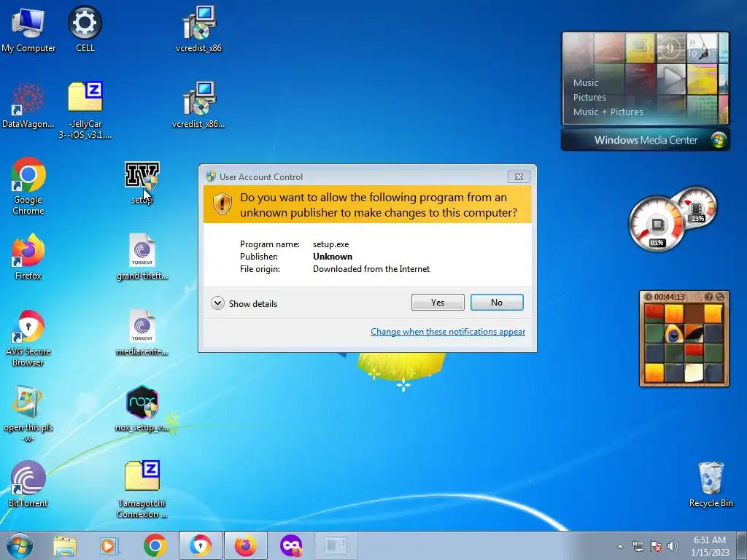The height and width of the screenshot is (560, 747).
Task: Expand Show details in UAC dialog
Action: coord(244,303)
